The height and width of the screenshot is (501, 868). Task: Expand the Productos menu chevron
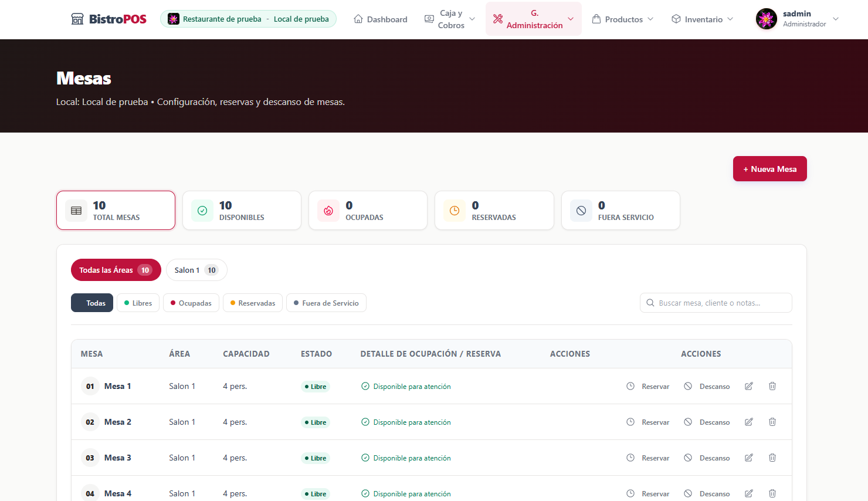[650, 19]
